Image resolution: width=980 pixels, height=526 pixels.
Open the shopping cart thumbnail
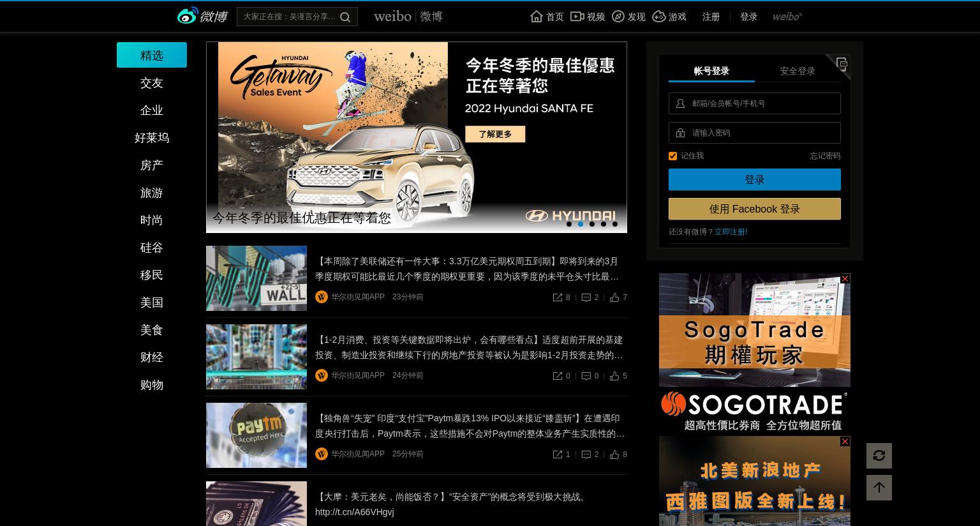click(256, 357)
